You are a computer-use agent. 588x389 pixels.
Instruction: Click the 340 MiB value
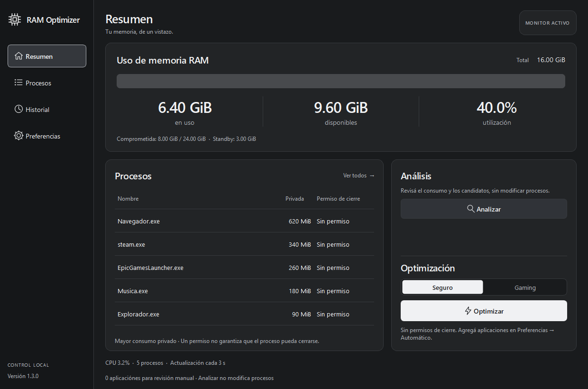click(x=300, y=244)
